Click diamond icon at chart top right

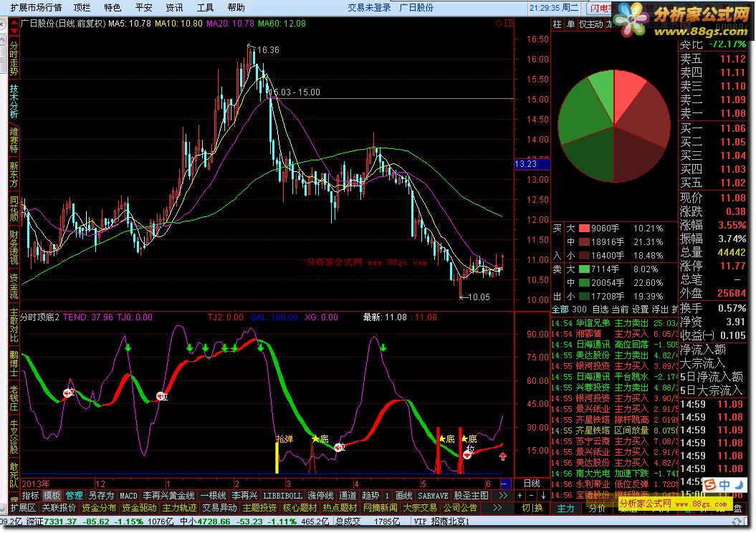tap(499, 23)
